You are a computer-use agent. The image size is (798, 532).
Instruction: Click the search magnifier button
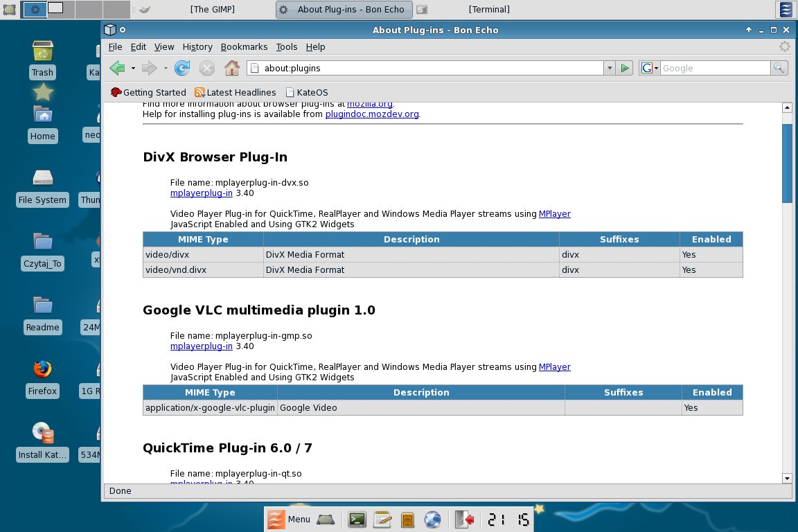point(779,68)
